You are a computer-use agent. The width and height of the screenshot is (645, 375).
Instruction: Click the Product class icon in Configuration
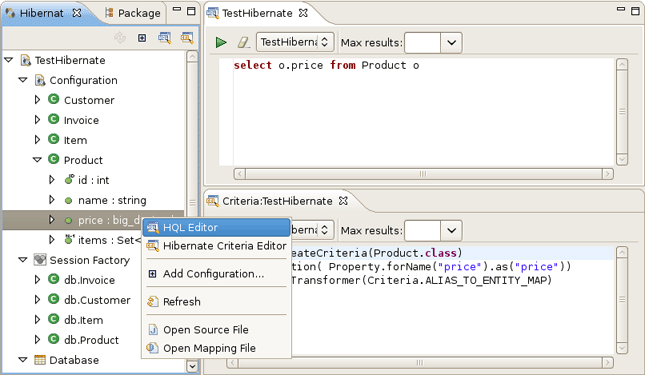point(53,159)
